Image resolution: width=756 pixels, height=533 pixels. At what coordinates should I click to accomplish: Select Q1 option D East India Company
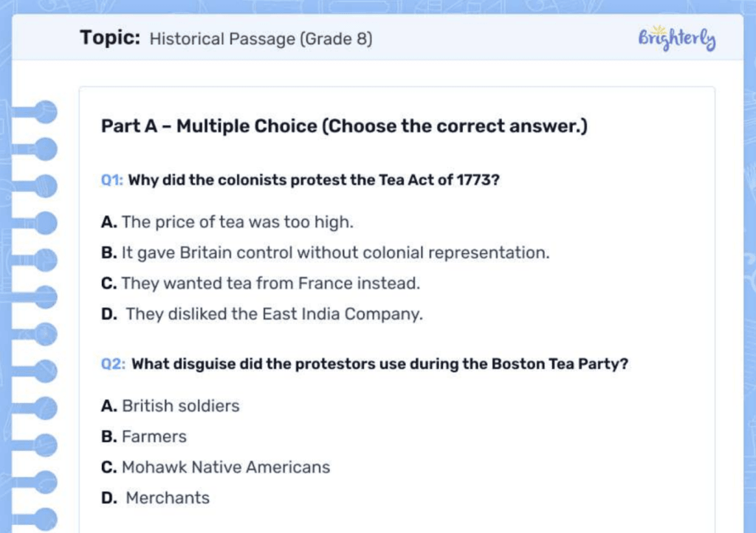point(262,314)
